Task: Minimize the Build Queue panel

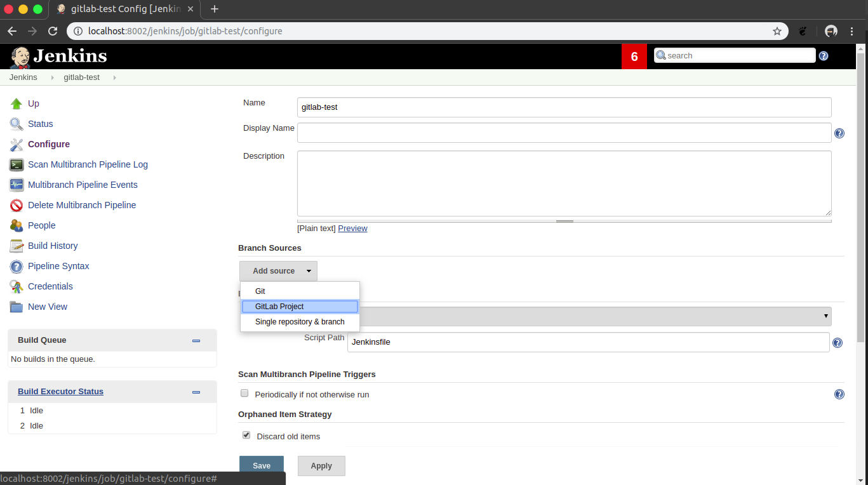Action: (x=196, y=341)
